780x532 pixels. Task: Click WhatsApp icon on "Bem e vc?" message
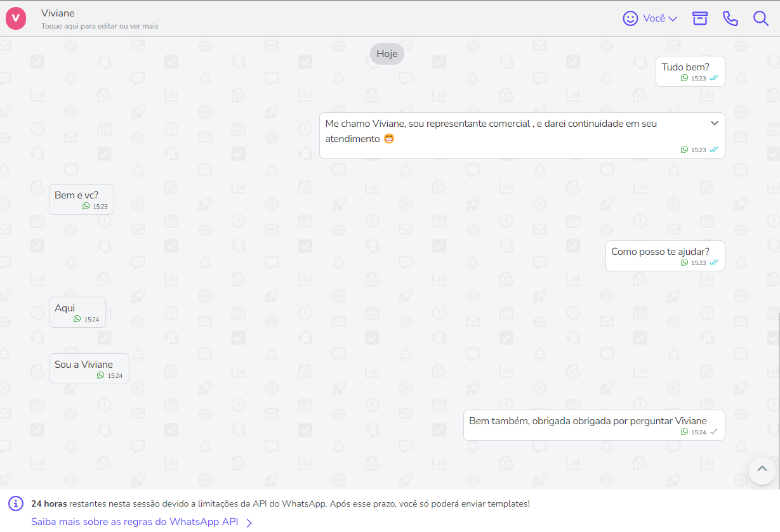86,206
